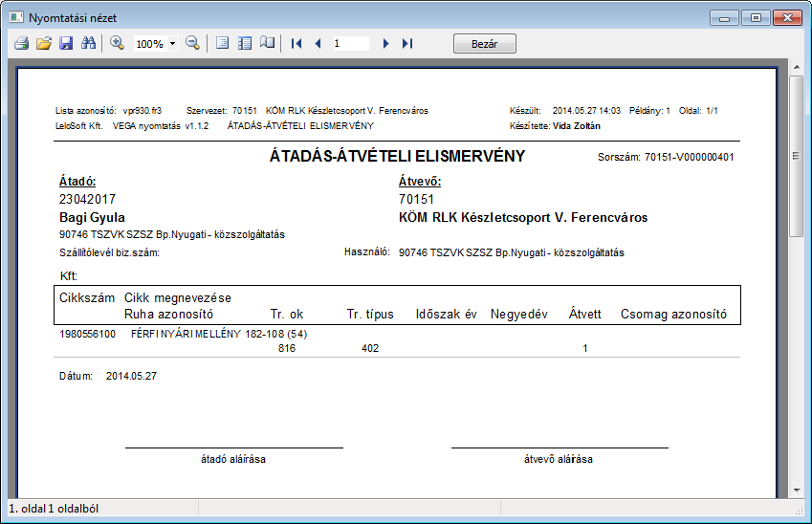Go to the next page
This screenshot has height=524, width=812.
385,43
